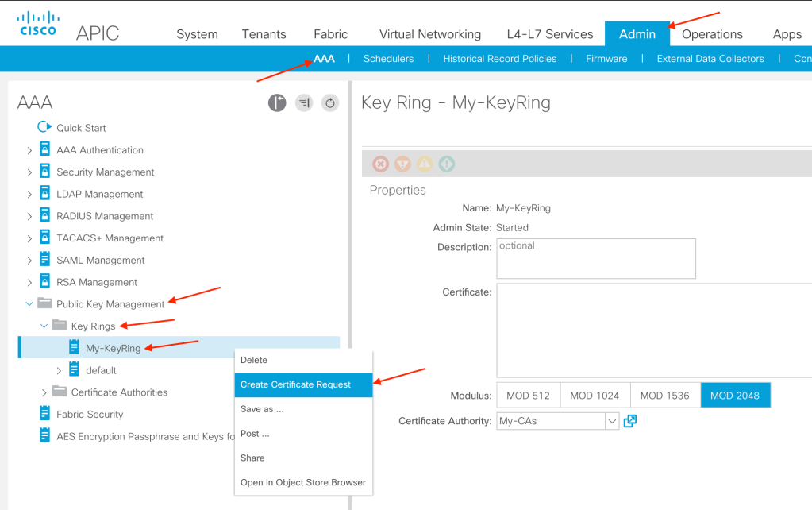The image size is (812, 510).
Task: Keep MOD 2048 modulus selected
Action: click(x=735, y=395)
